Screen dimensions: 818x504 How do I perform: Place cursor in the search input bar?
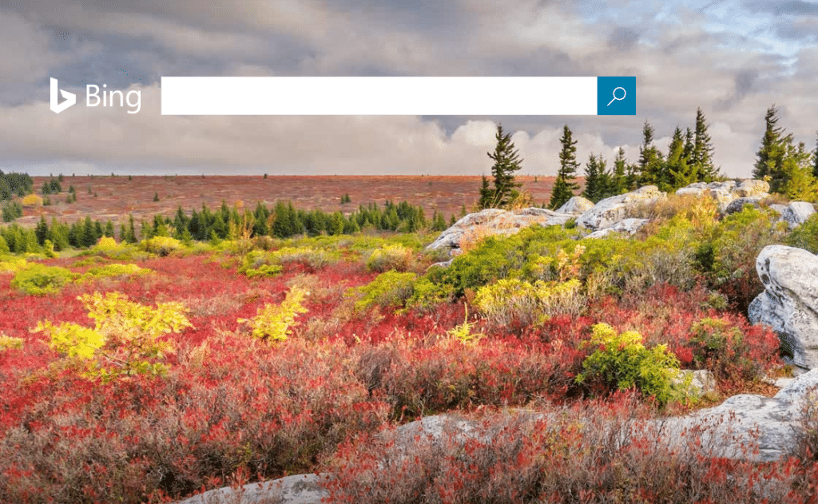(379, 96)
